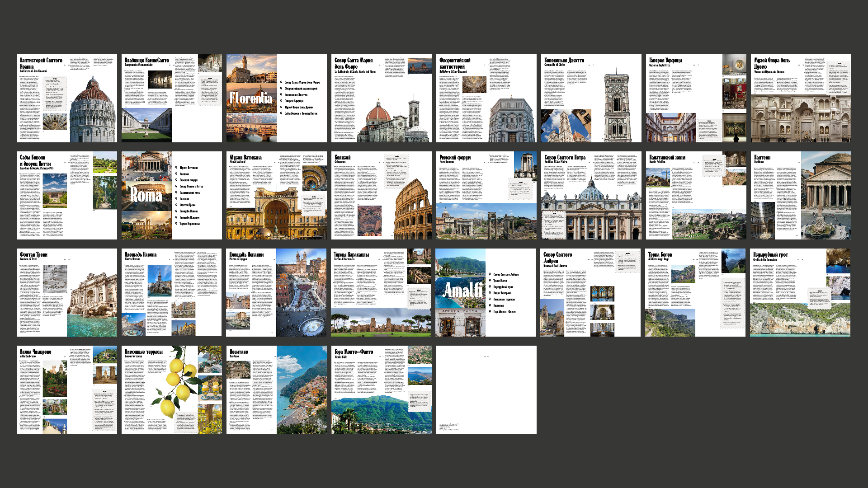Click the pin icon next to Тропа Богов
Viewport: 868px width, 488px height.
click(490, 281)
